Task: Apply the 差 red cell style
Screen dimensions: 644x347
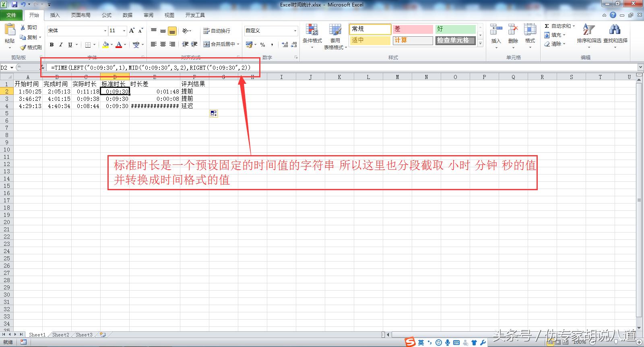Action: point(413,29)
